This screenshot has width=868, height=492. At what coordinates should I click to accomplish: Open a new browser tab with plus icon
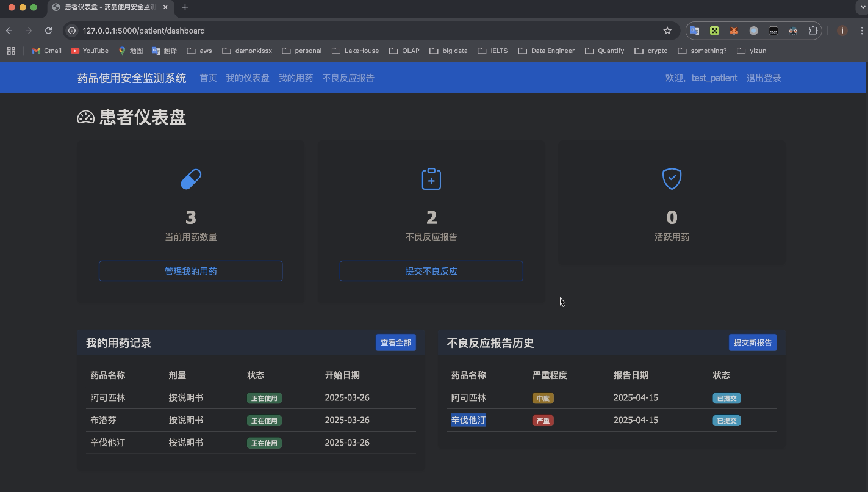pos(185,7)
